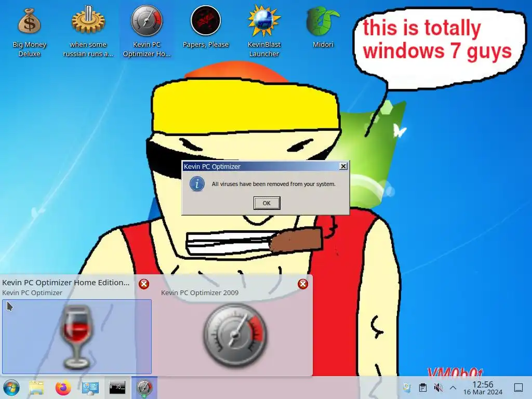Click the 'All viruses have been removed' message text
Image resolution: width=532 pixels, height=399 pixels.
[x=273, y=184]
